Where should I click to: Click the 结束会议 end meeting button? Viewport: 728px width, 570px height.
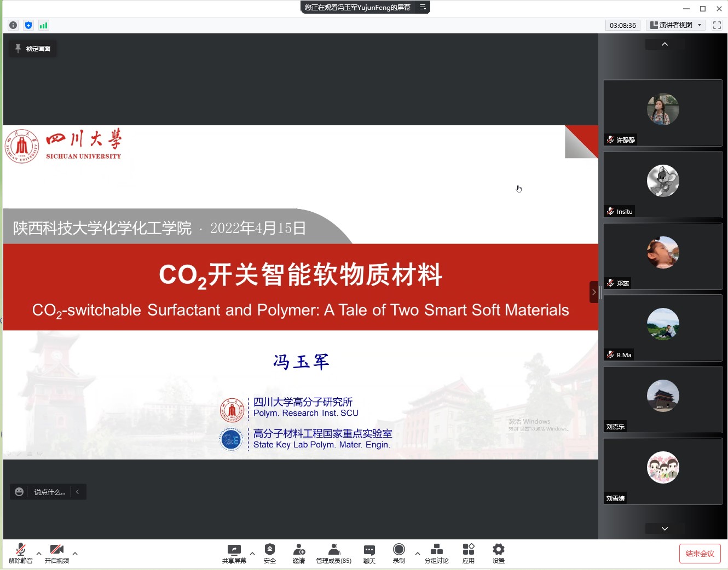click(x=700, y=554)
